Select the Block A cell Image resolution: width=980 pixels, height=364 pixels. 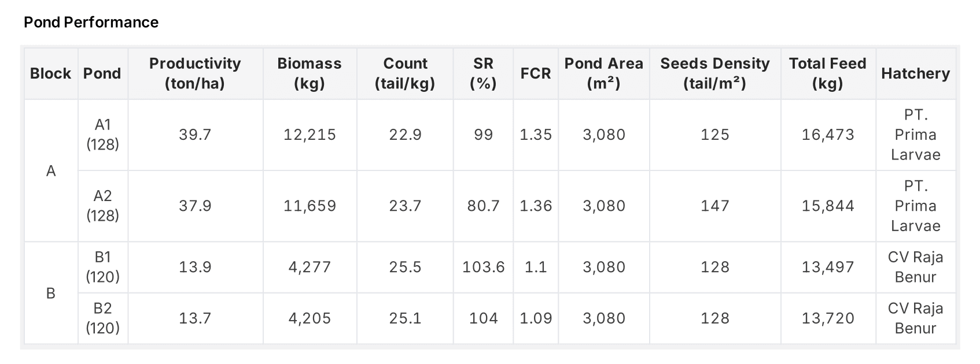point(51,171)
